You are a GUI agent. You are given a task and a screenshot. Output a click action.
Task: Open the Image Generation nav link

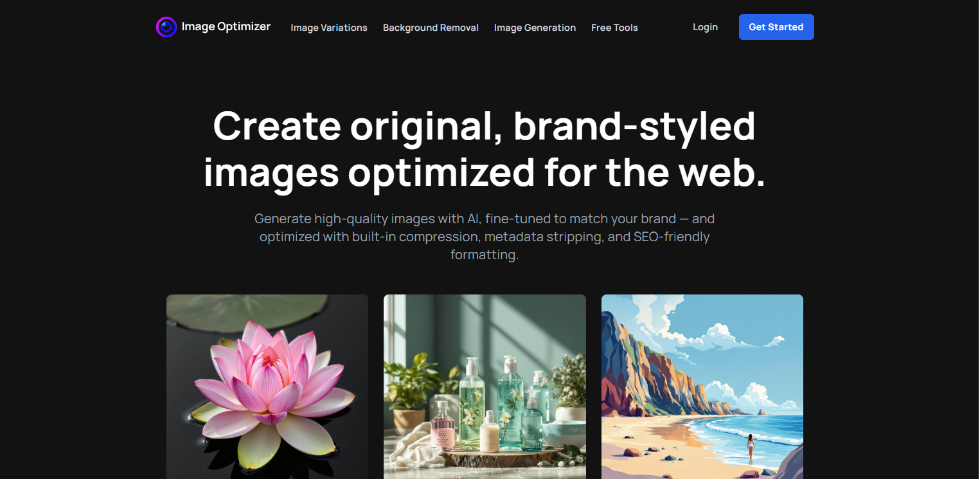pos(535,28)
